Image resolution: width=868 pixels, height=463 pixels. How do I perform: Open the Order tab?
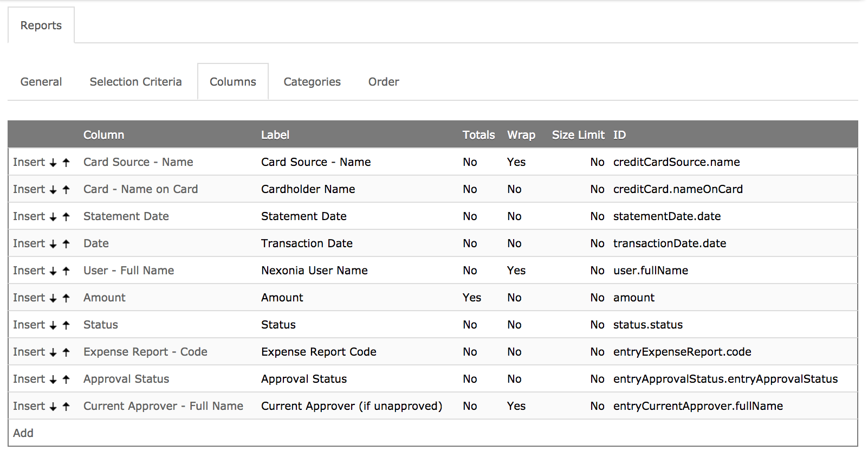(384, 82)
